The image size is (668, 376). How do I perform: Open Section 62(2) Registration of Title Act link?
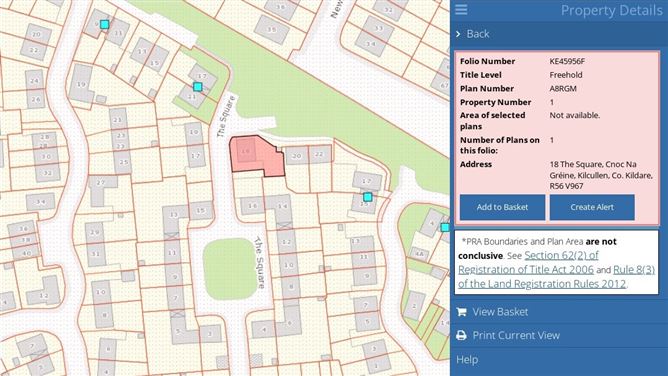coord(528,262)
